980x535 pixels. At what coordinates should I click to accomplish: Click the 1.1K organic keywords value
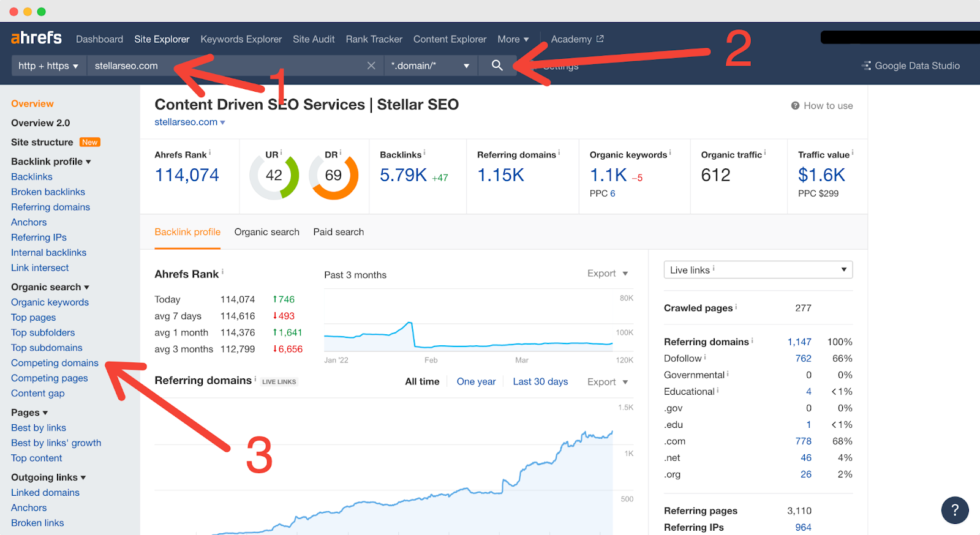608,175
